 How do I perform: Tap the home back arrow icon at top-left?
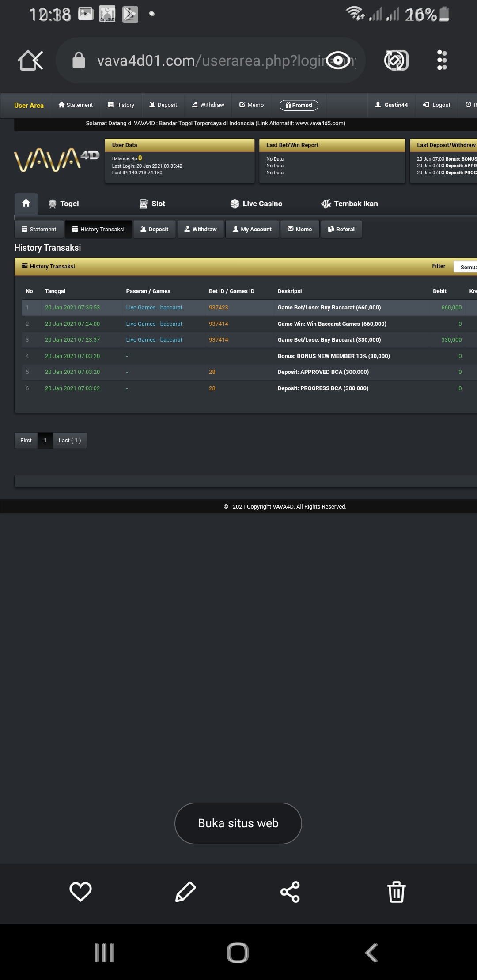coord(30,60)
